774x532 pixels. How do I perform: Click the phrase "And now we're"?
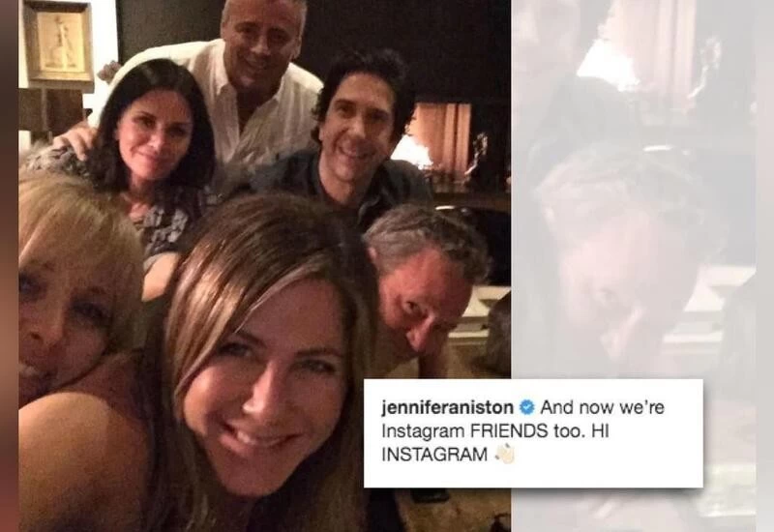(x=602, y=407)
